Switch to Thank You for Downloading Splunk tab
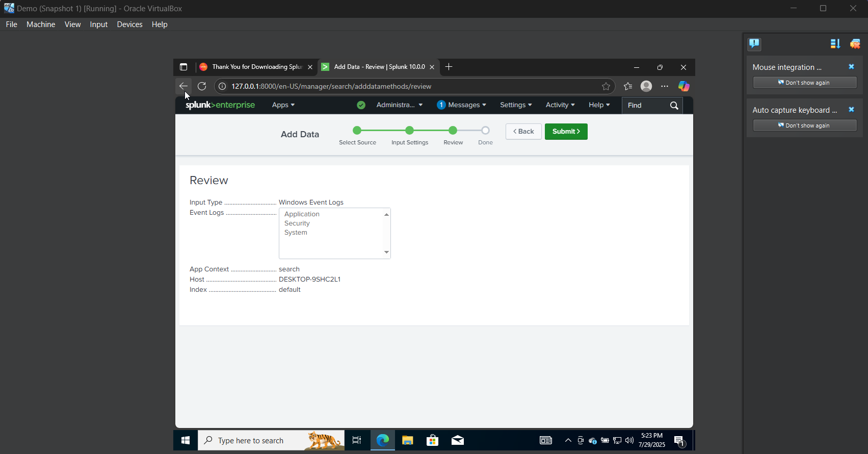 point(256,67)
